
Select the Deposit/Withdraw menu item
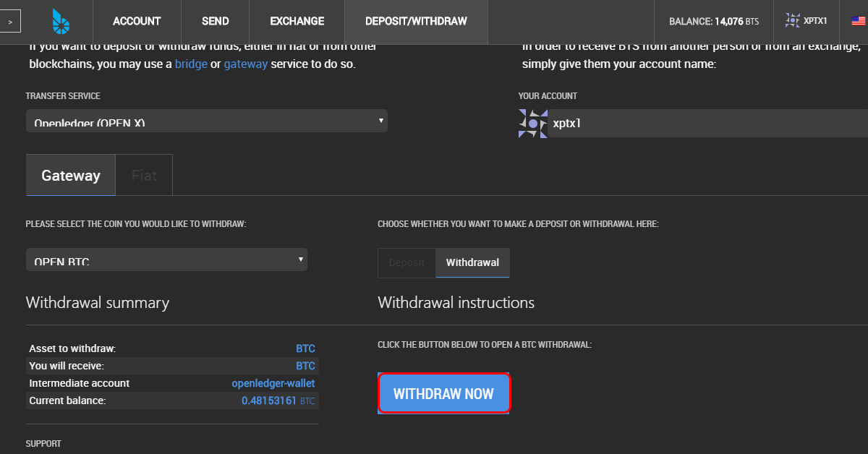[416, 22]
